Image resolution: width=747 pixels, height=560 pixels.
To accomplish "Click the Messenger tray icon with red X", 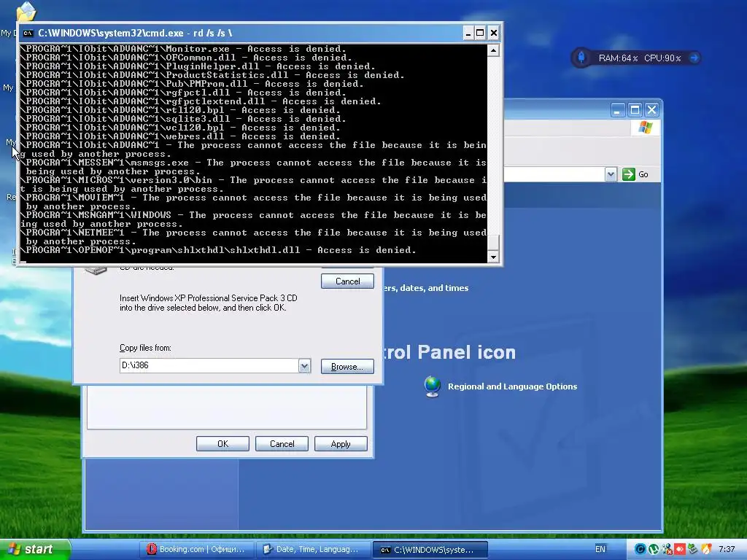I will tap(667, 549).
